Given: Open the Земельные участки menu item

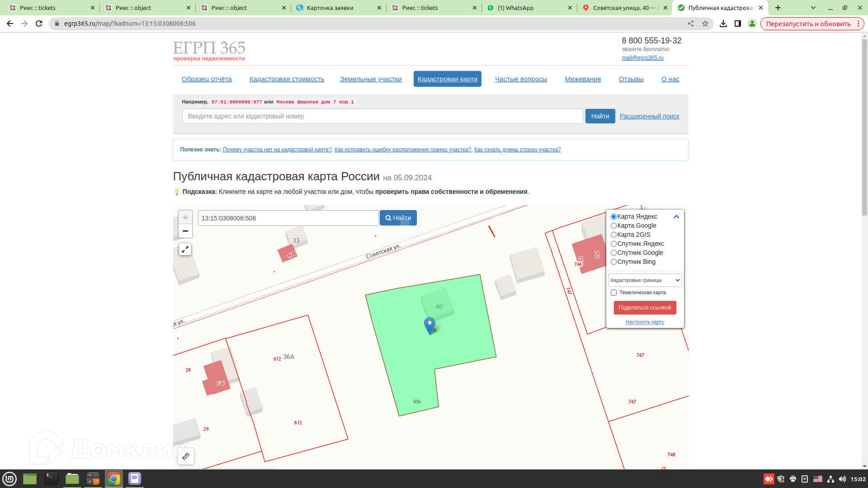Looking at the screenshot, I should (371, 79).
